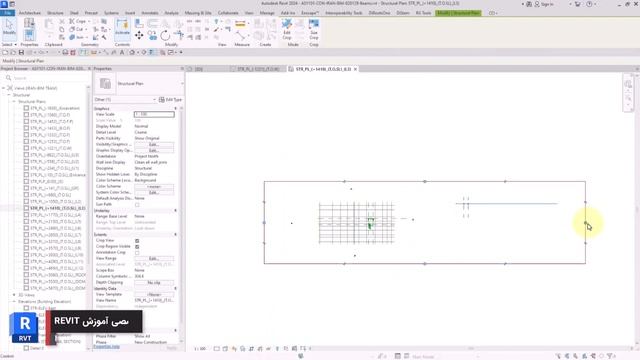
Task: Open the Detail Level view control icon
Action: coord(217,349)
